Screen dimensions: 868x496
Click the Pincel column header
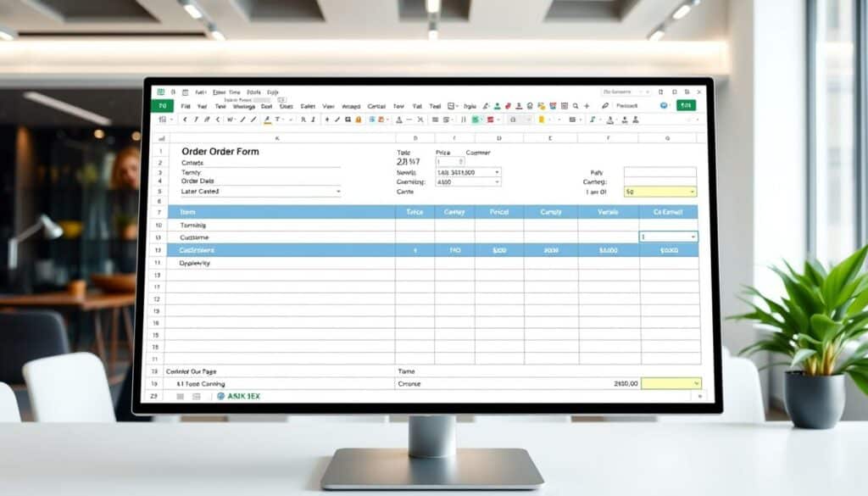click(498, 212)
